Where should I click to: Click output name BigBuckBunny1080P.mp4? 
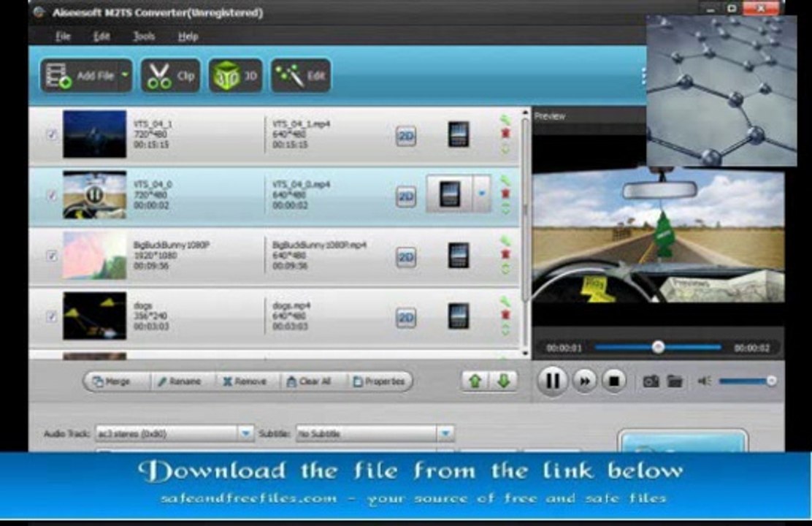[x=319, y=245]
